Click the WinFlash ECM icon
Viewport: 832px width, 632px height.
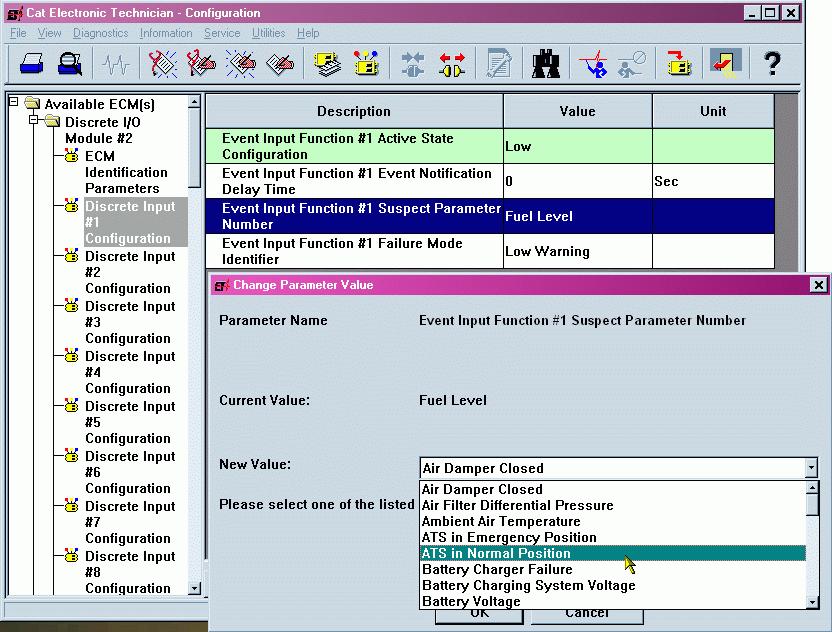click(679, 63)
